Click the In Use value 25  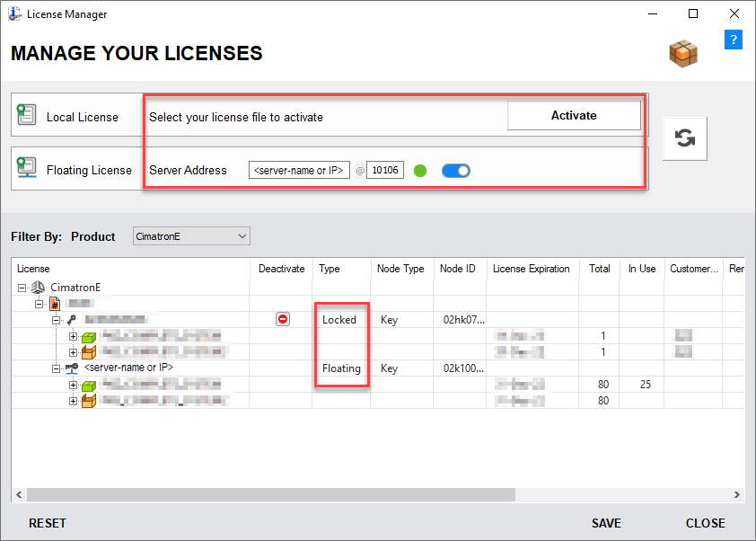(645, 385)
